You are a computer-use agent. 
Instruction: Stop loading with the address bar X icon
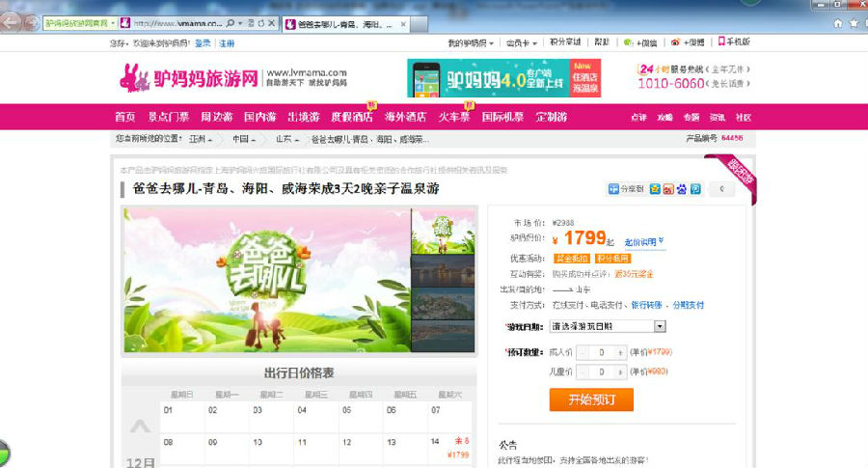(271, 23)
